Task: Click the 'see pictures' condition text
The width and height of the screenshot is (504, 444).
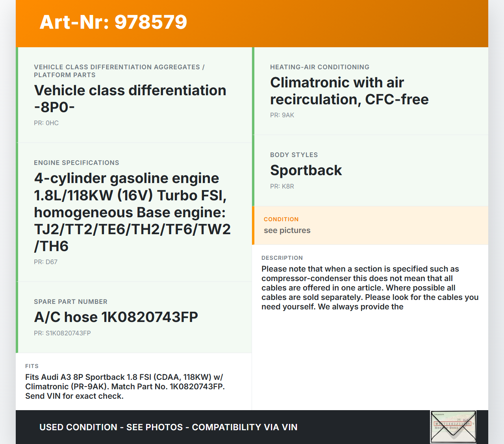Action: click(287, 230)
